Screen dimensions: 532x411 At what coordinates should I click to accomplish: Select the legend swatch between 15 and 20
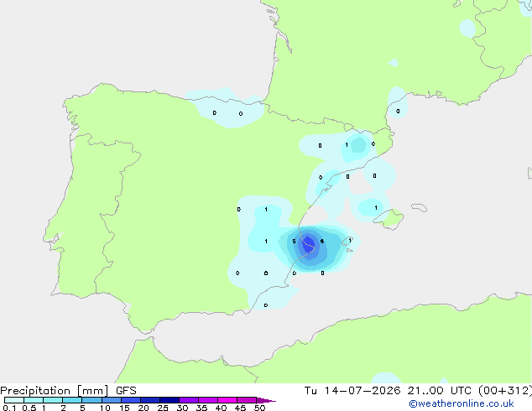(x=130, y=400)
